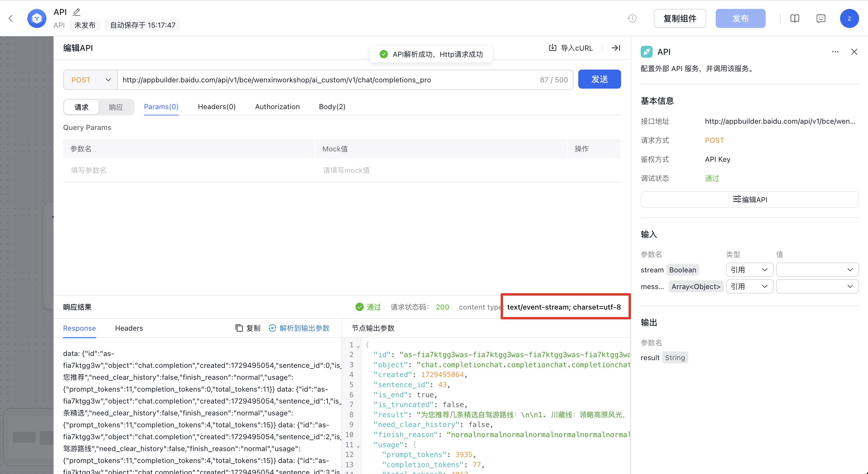Screen dimensions: 868x474
Task: Click the "prompt_tokens": 3935 line
Action: [x=429, y=454]
